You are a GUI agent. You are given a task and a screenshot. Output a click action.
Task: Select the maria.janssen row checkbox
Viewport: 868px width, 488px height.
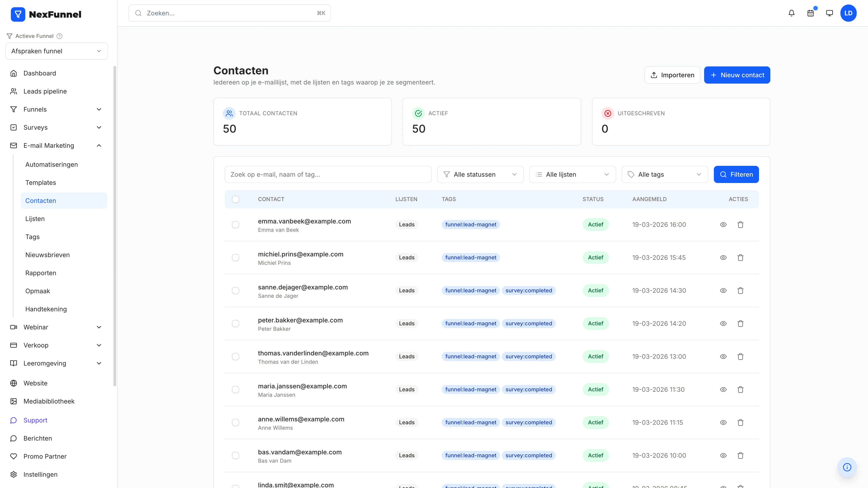[236, 390]
